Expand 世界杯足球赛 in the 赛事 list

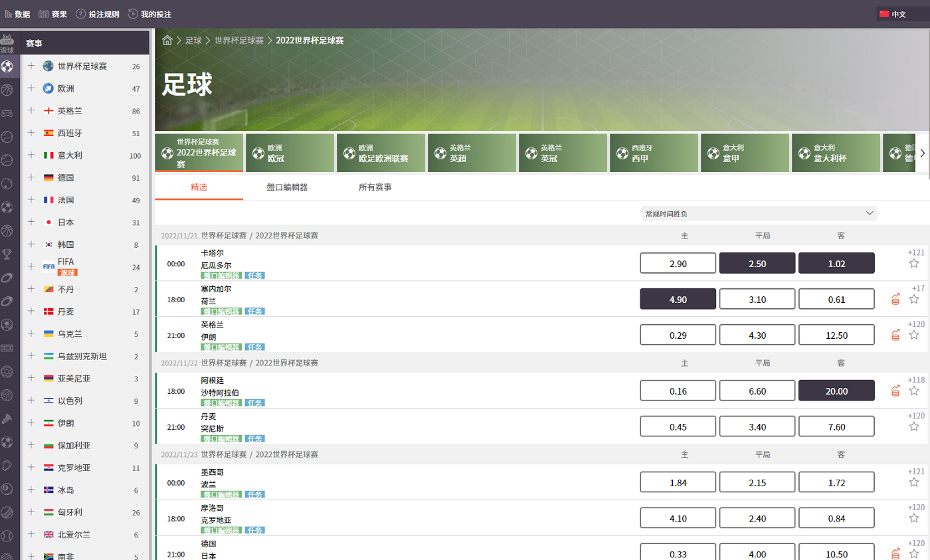(x=31, y=66)
